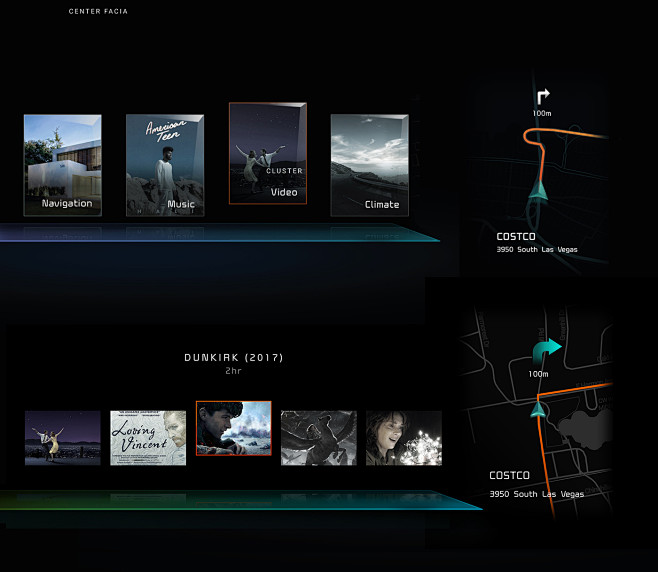This screenshot has height=572, width=658.
Task: Select the woman with sparkling lights thumbnail
Action: 404,438
